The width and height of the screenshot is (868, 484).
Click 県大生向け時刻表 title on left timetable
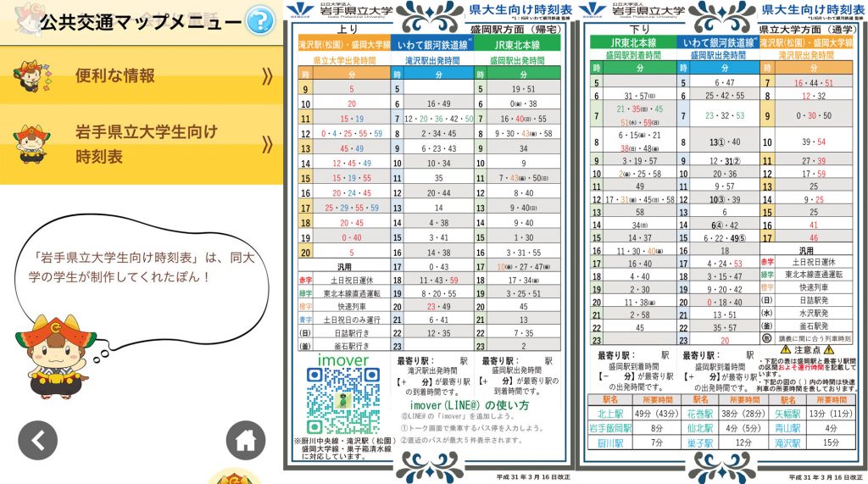point(520,9)
